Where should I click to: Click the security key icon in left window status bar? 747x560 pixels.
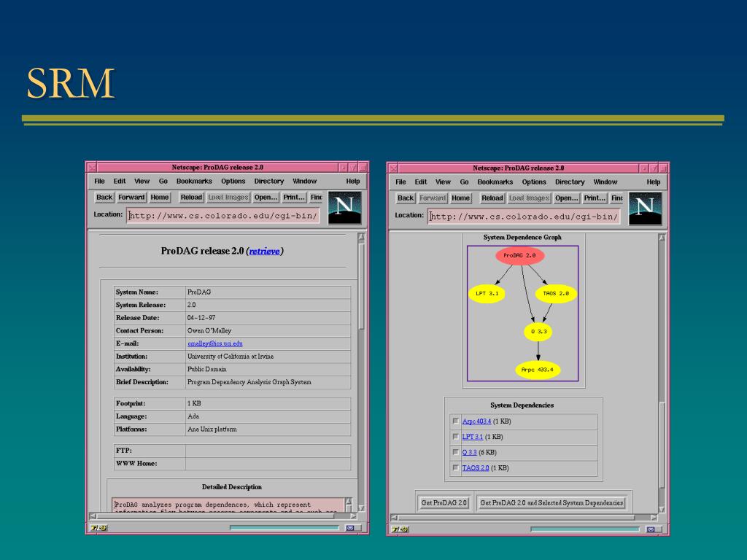click(98, 528)
